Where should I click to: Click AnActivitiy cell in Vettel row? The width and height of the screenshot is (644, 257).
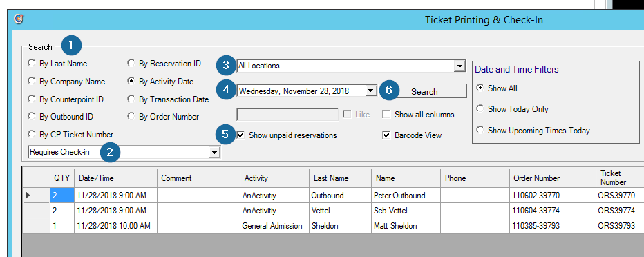click(x=275, y=211)
